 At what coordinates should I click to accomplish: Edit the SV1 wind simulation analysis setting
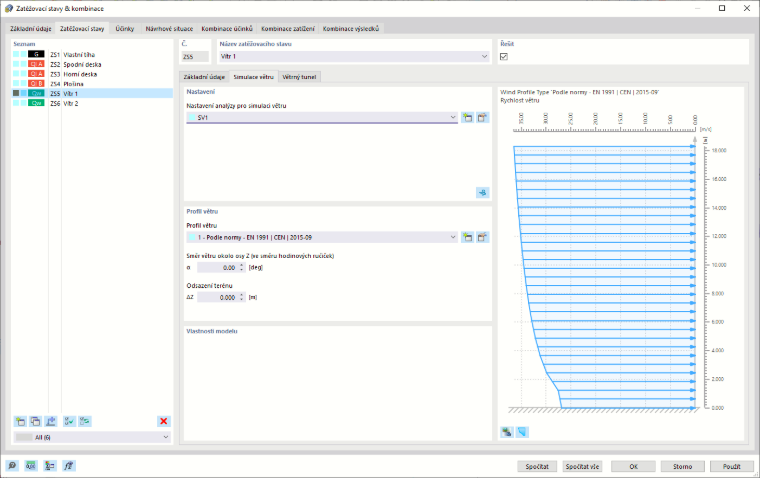[x=482, y=117]
